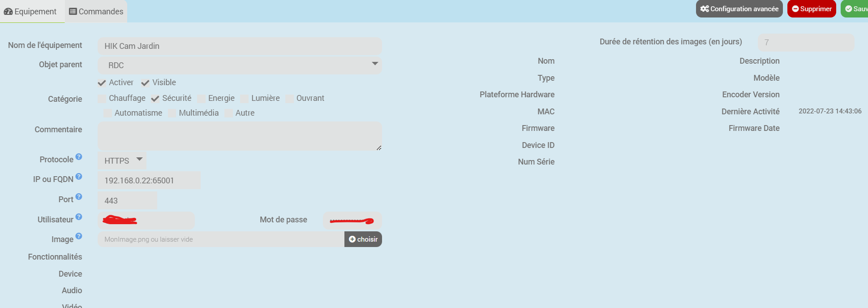The width and height of the screenshot is (868, 308).
Task: Enable the Automatisme category checkbox
Action: pyautogui.click(x=107, y=113)
